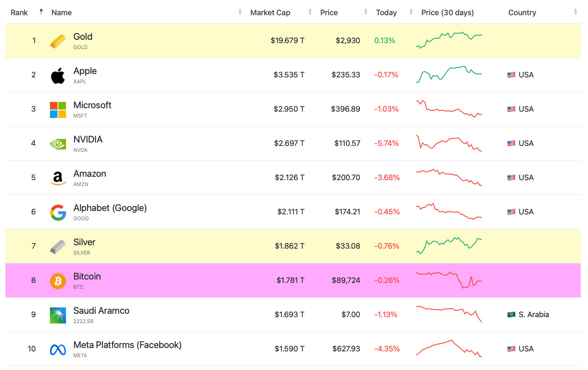Sort table by Rank column arrows
Image resolution: width=588 pixels, height=370 pixels.
(41, 12)
